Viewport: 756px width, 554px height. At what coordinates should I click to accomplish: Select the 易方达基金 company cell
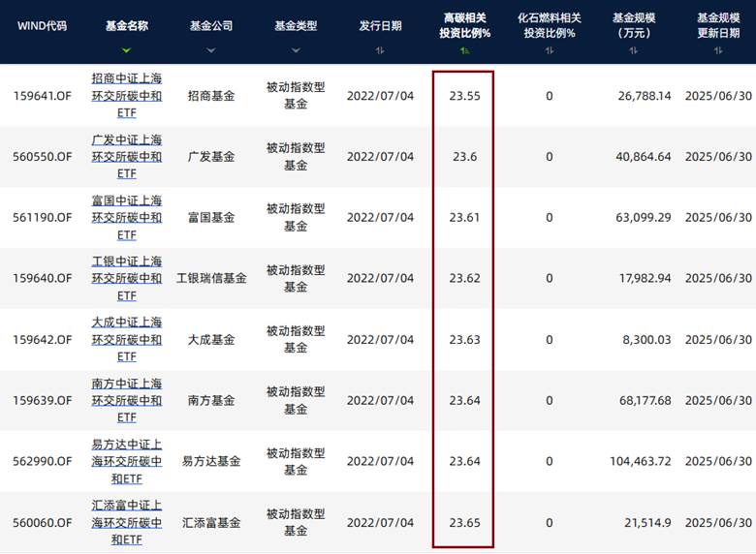[211, 462]
